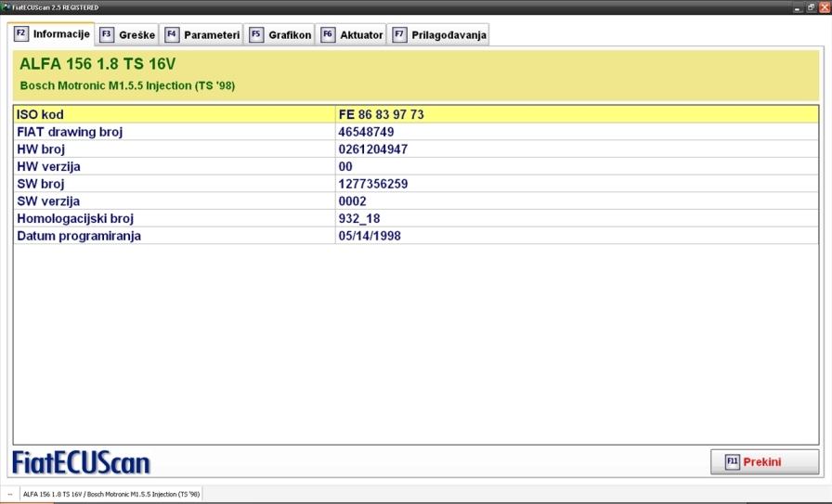832x504 pixels.
Task: Click the ALFA 156 1.8 TS 16V heading
Action: click(97, 64)
